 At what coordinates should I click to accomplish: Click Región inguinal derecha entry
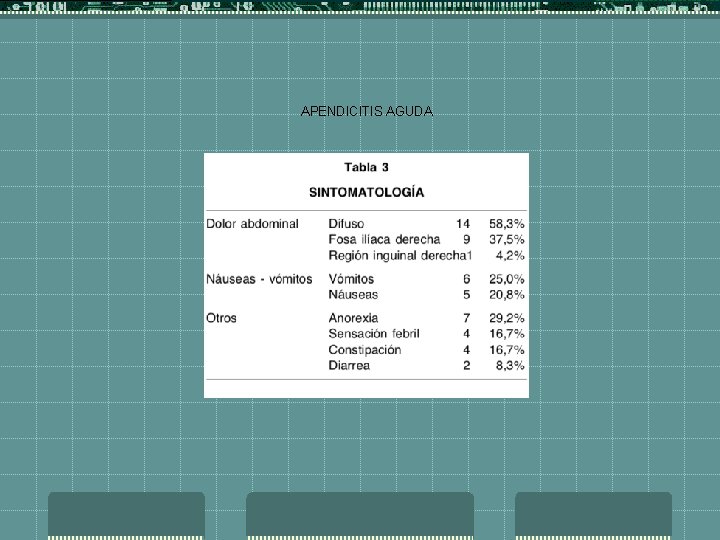[x=398, y=256]
